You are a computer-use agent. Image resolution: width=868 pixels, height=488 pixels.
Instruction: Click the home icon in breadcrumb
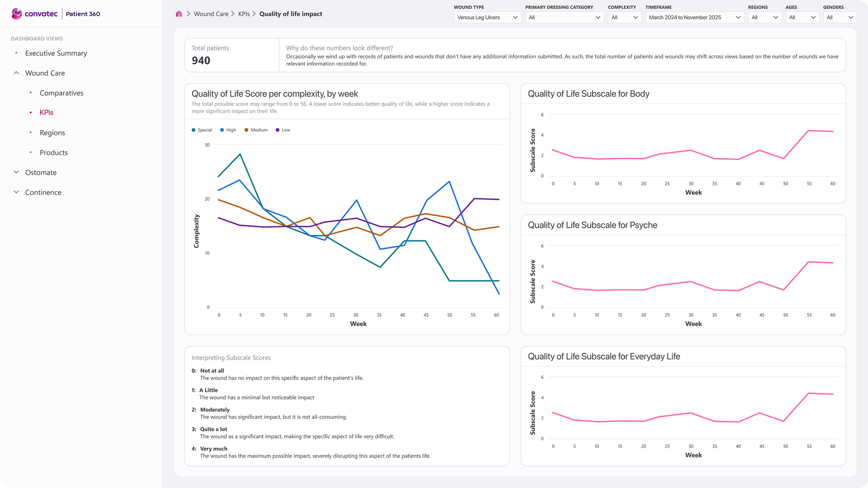179,14
